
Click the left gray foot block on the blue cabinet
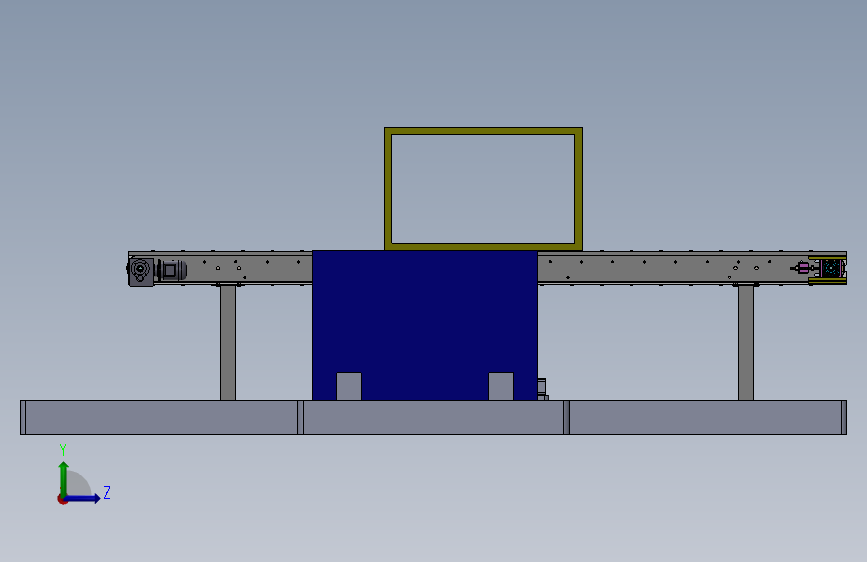pyautogui.click(x=349, y=387)
